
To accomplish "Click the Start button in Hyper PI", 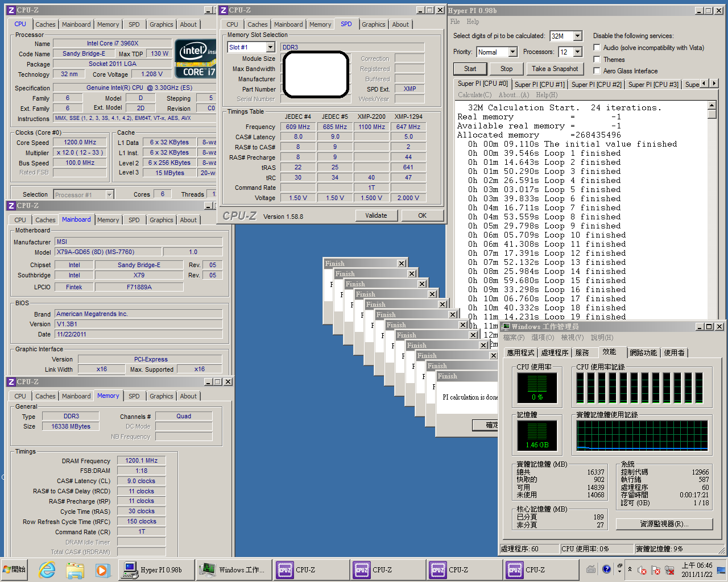I will pyautogui.click(x=470, y=69).
